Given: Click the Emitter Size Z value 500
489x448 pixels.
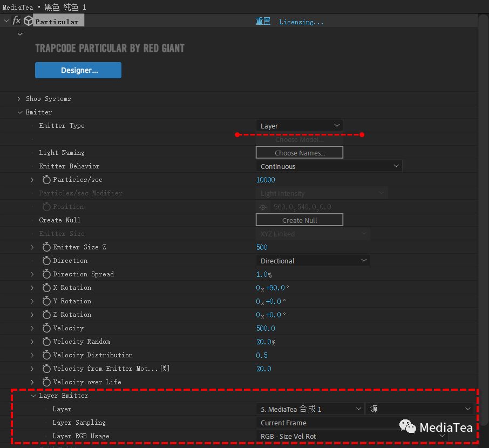Looking at the screenshot, I should pos(262,247).
